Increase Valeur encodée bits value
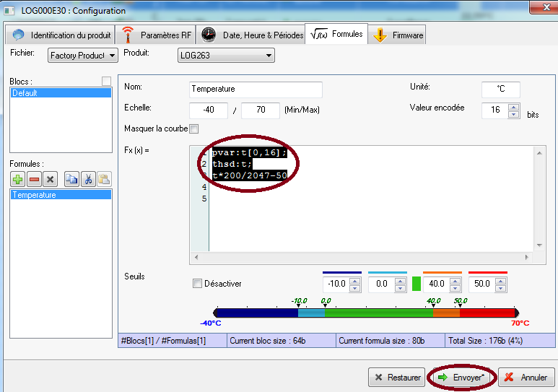Viewport: 558px width, 392px height. coord(513,107)
